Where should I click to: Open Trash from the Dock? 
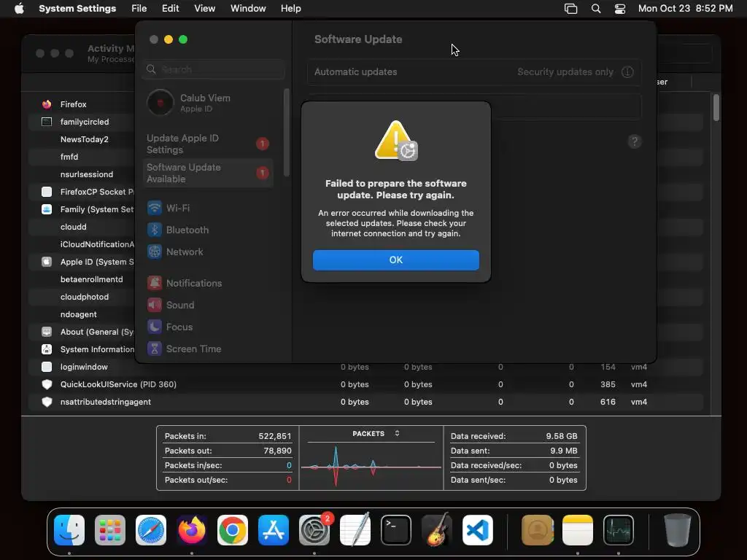coord(678,530)
